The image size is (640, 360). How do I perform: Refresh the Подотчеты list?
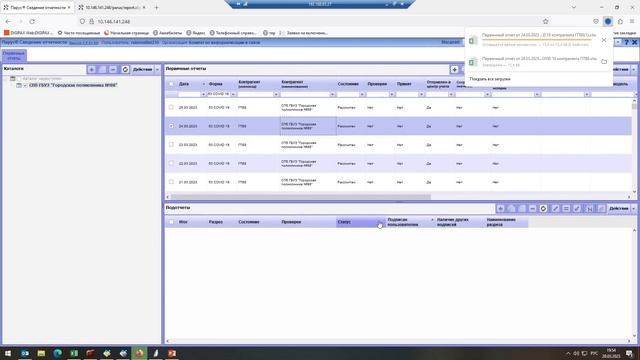tap(543, 208)
